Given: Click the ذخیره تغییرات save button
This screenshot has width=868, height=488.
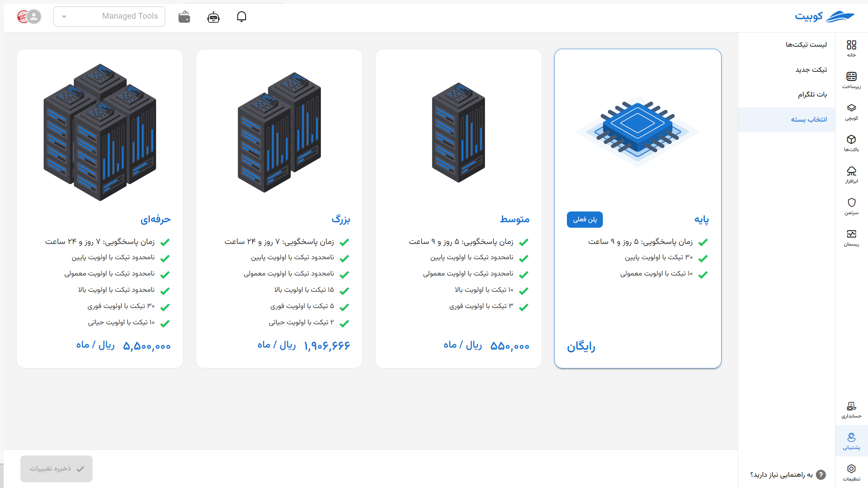Looking at the screenshot, I should (56, 469).
